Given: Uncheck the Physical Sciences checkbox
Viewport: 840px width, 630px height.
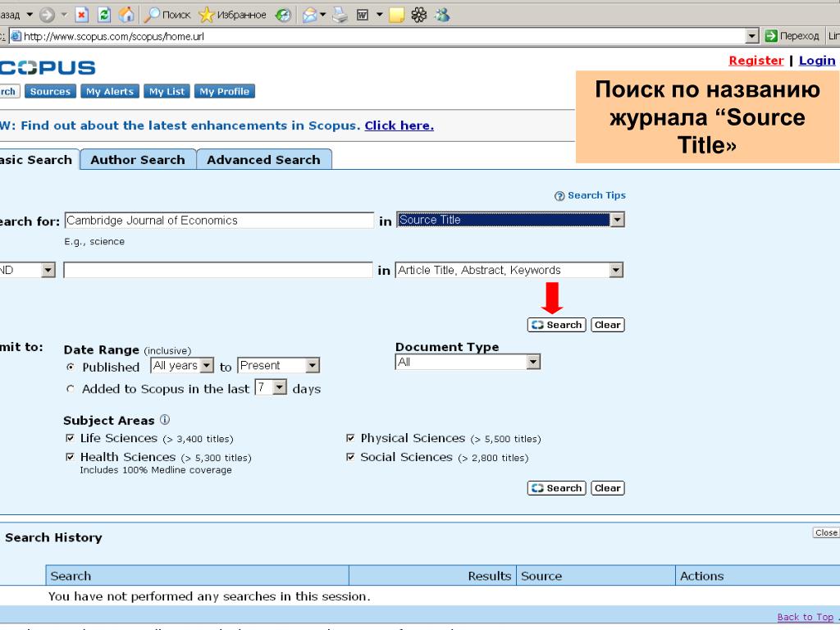Looking at the screenshot, I should tap(350, 438).
